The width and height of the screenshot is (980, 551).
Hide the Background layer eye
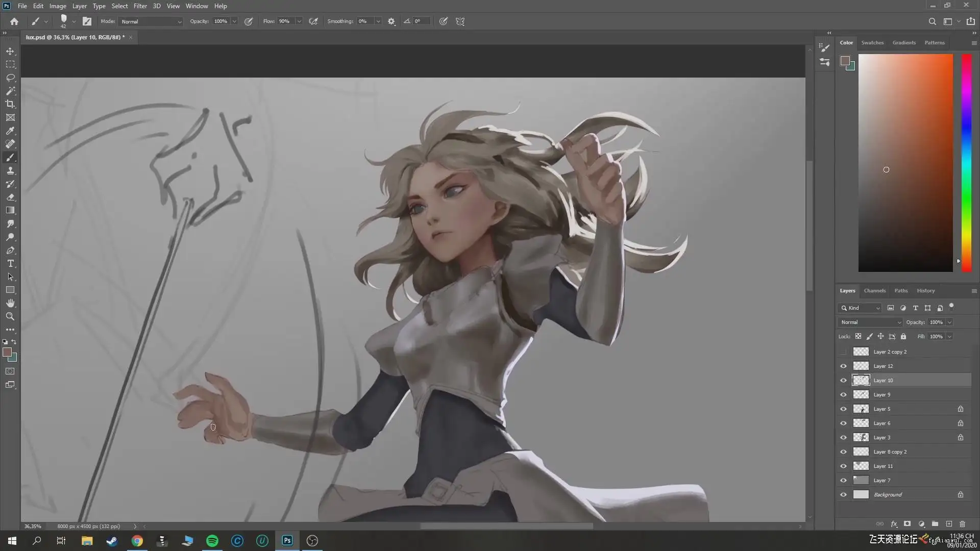coord(843,495)
